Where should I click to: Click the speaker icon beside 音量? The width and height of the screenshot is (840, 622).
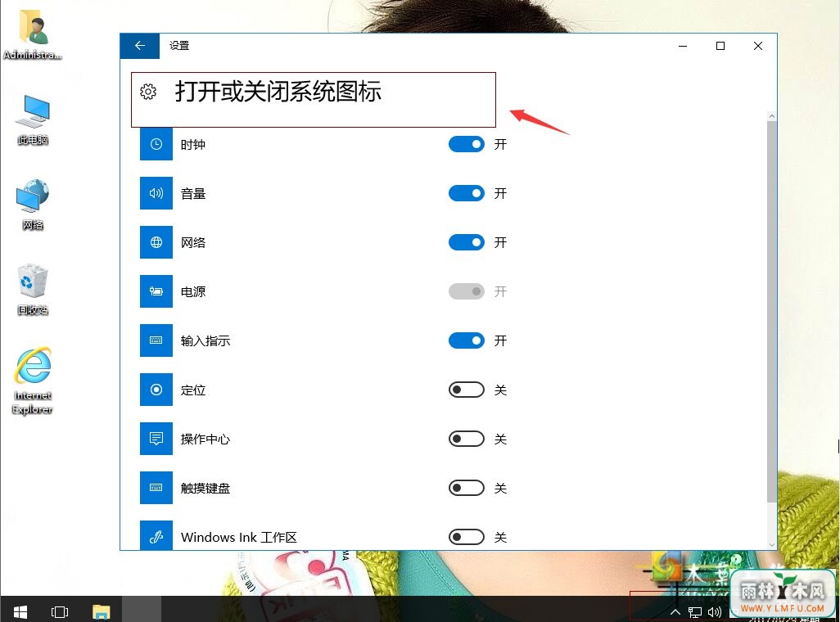(x=156, y=193)
